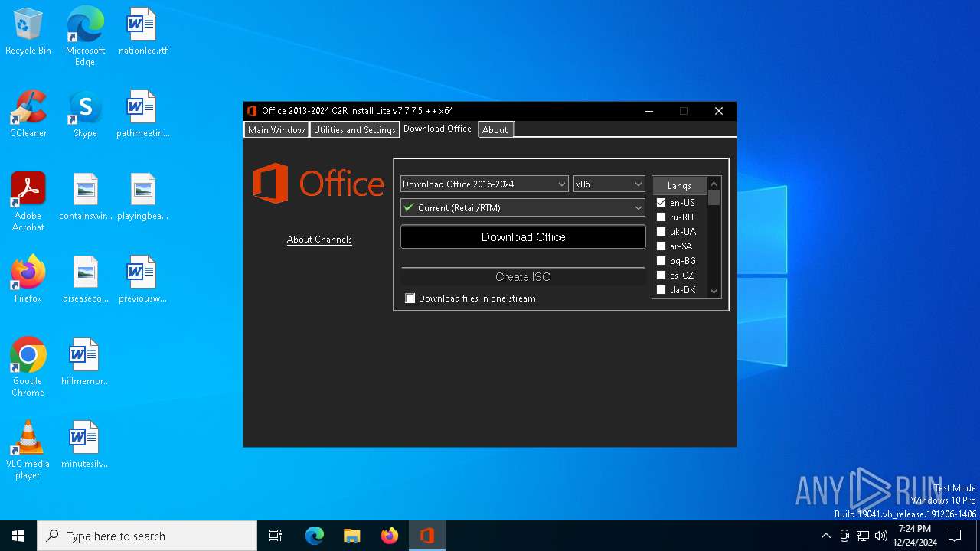Select diseaseco image file on desktop

click(85, 280)
